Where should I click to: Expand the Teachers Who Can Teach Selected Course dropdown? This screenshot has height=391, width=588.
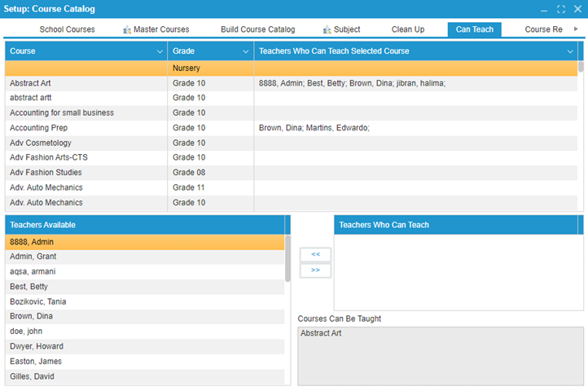point(570,51)
